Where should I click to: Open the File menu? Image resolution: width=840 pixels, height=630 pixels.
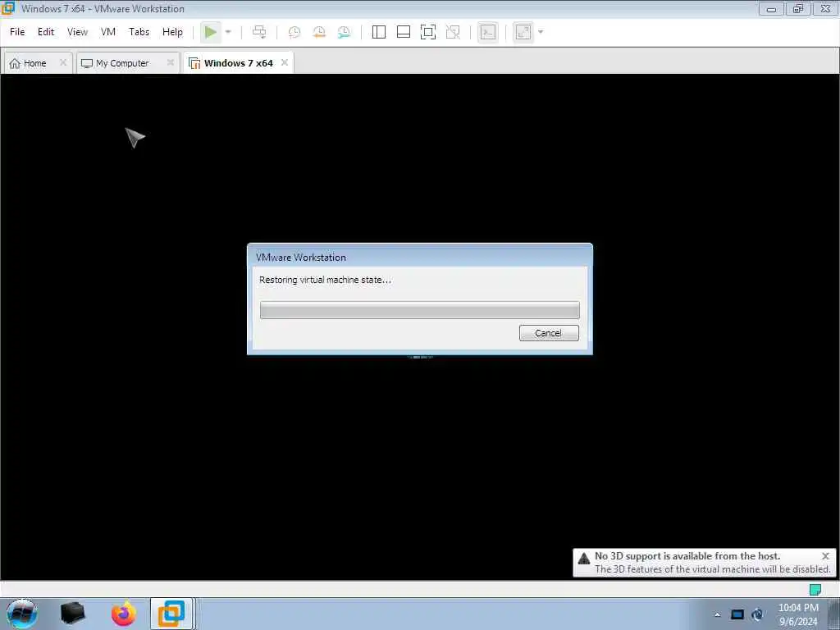coord(17,32)
